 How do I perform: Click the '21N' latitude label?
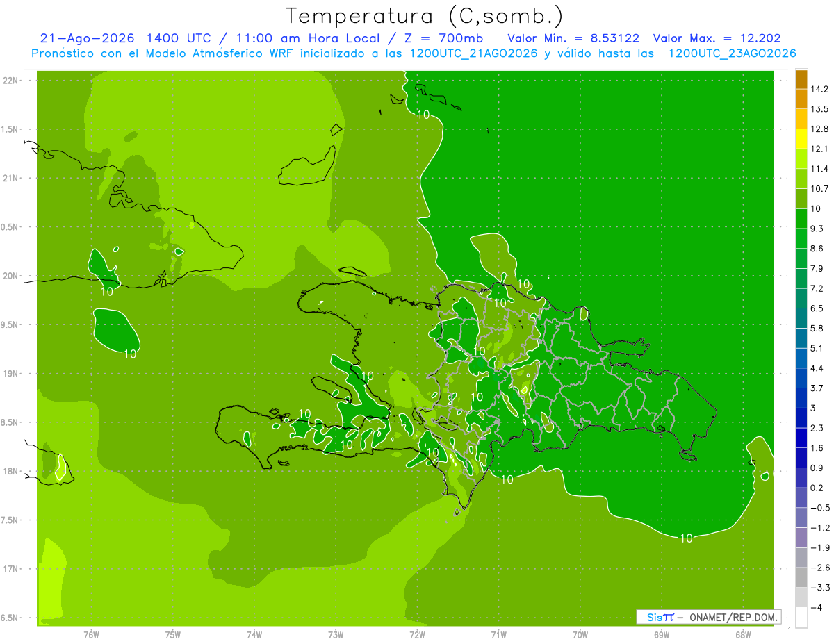coord(12,179)
